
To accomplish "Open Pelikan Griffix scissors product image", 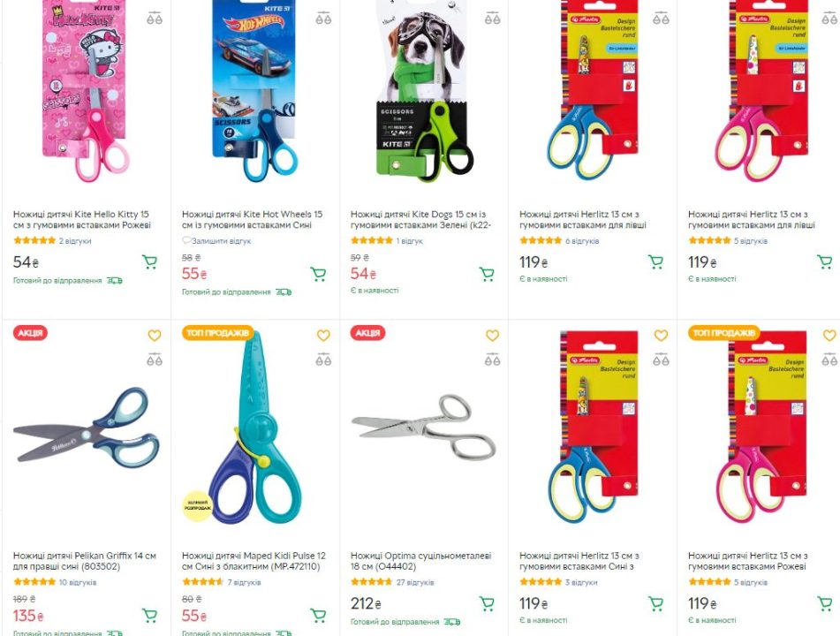I will coord(87,424).
